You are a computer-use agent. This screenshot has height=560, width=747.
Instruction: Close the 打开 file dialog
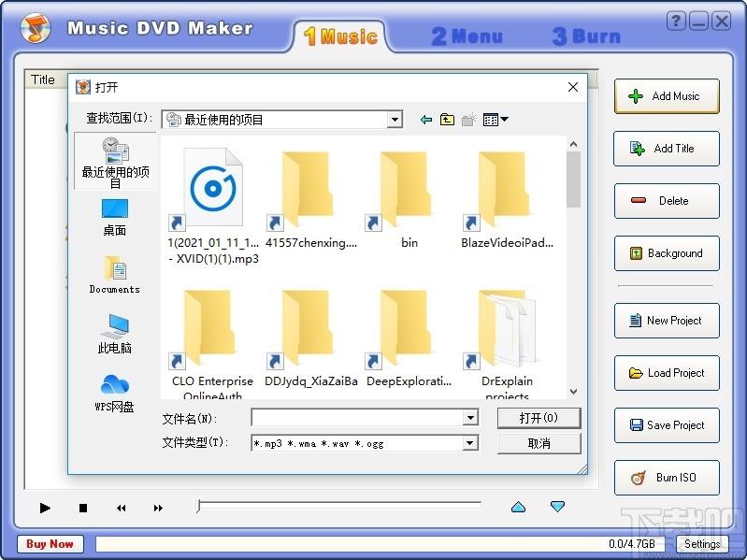click(x=573, y=87)
